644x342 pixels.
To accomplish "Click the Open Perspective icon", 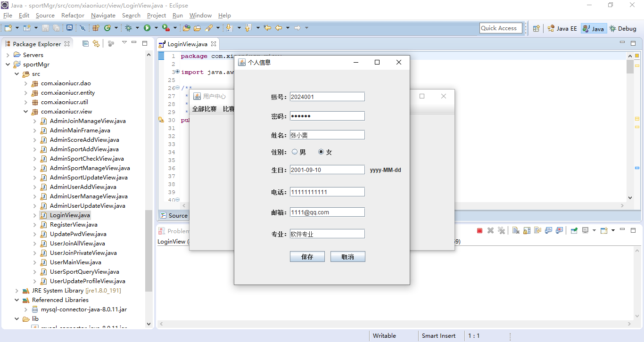I will [x=536, y=29].
